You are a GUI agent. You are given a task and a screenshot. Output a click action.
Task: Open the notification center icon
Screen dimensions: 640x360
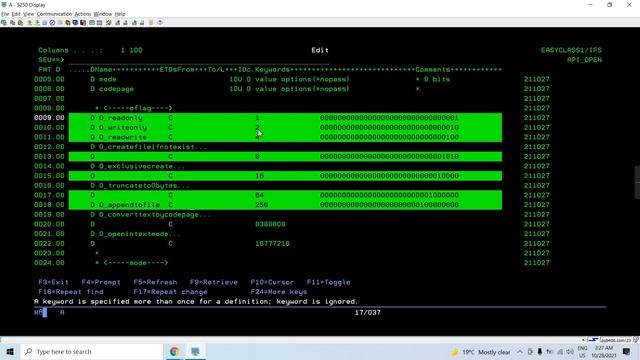pyautogui.click(x=627, y=351)
